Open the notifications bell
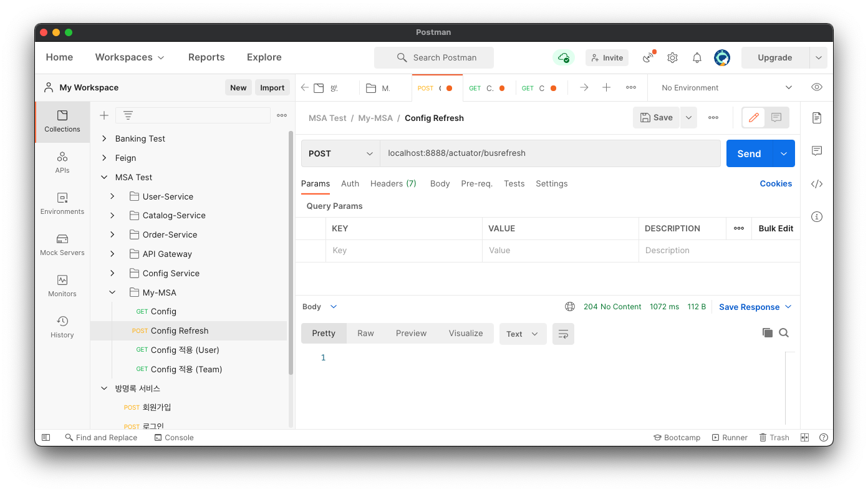The width and height of the screenshot is (868, 492). click(x=697, y=57)
